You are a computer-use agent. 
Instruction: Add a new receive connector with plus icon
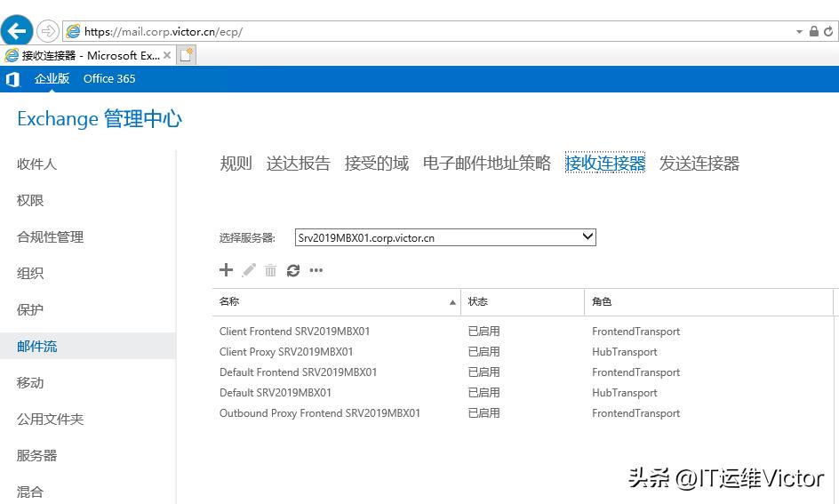tap(227, 270)
